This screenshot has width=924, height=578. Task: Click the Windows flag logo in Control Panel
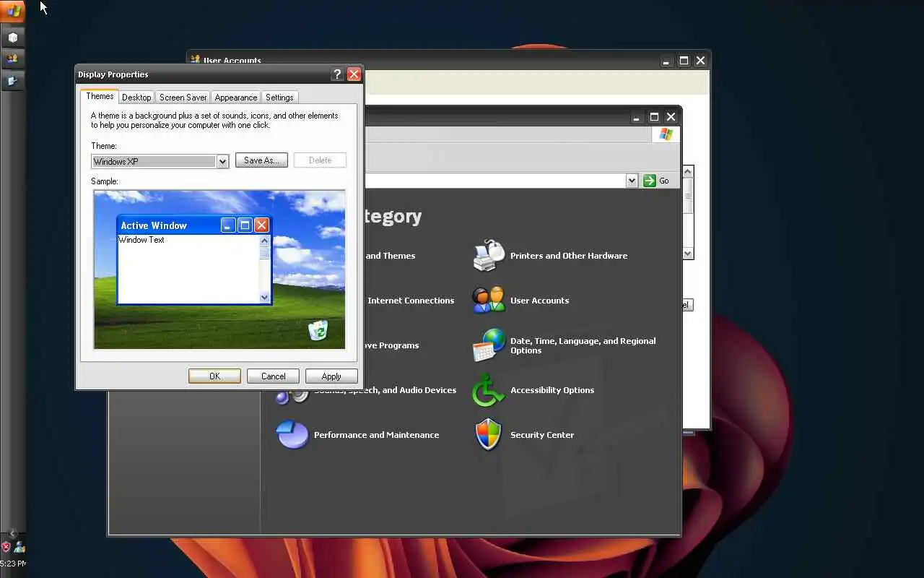pos(666,134)
